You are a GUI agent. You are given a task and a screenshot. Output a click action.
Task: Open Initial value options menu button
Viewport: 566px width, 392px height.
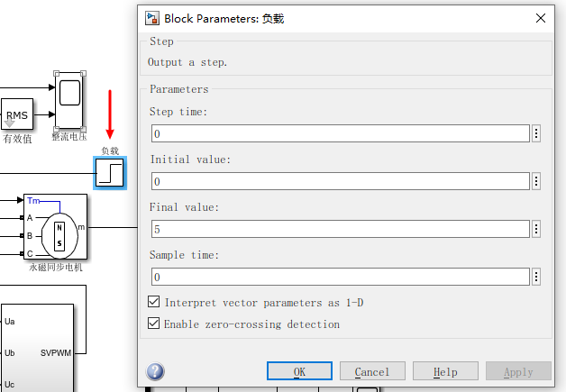536,181
